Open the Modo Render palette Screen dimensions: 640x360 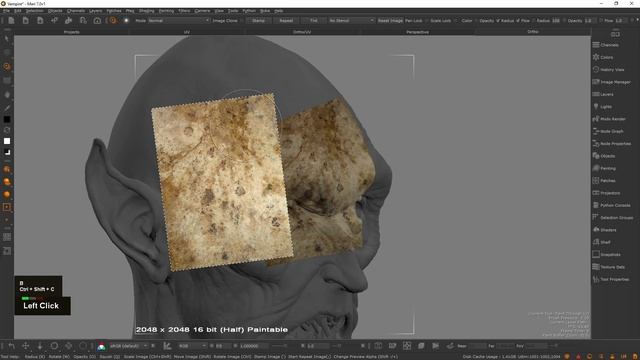click(609, 119)
